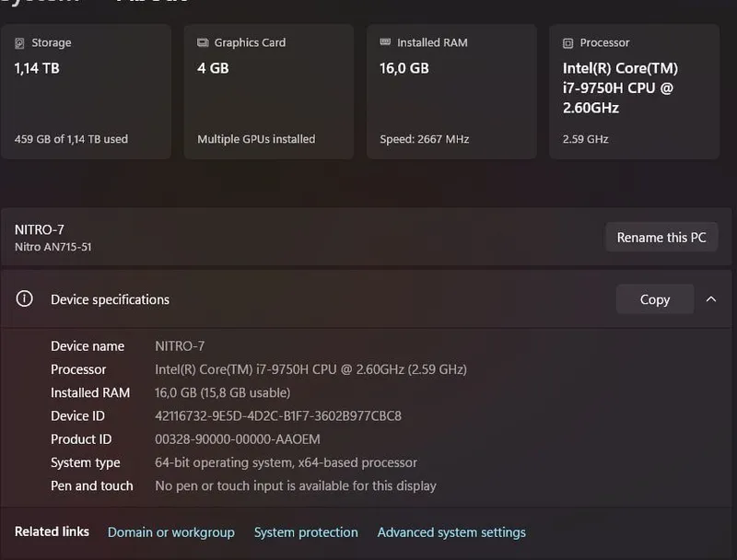This screenshot has height=560, width=737.
Task: Click the 'Product ID' label
Action: point(81,439)
